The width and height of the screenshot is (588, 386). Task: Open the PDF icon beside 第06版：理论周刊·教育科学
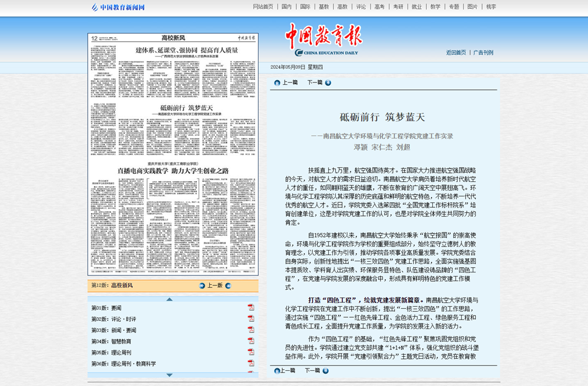251,362
